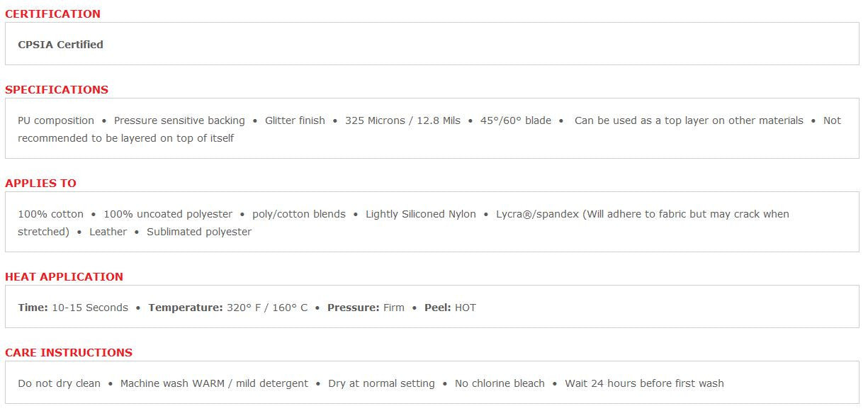This screenshot has height=411, width=868.
Task: Click the PU composition text
Action: click(56, 120)
